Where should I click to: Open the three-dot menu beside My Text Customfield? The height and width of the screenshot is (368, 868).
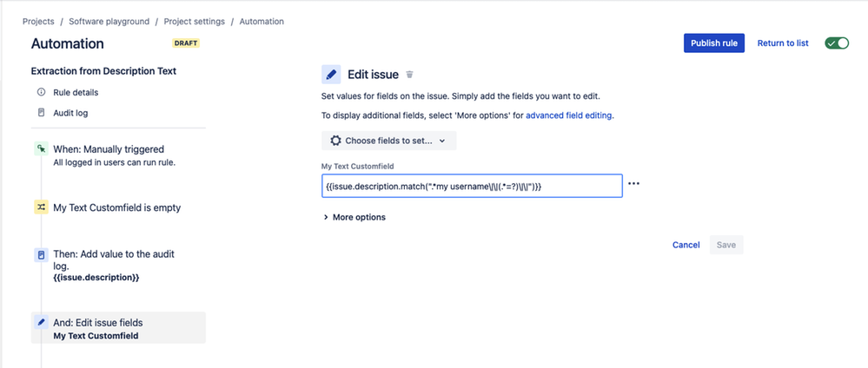633,184
